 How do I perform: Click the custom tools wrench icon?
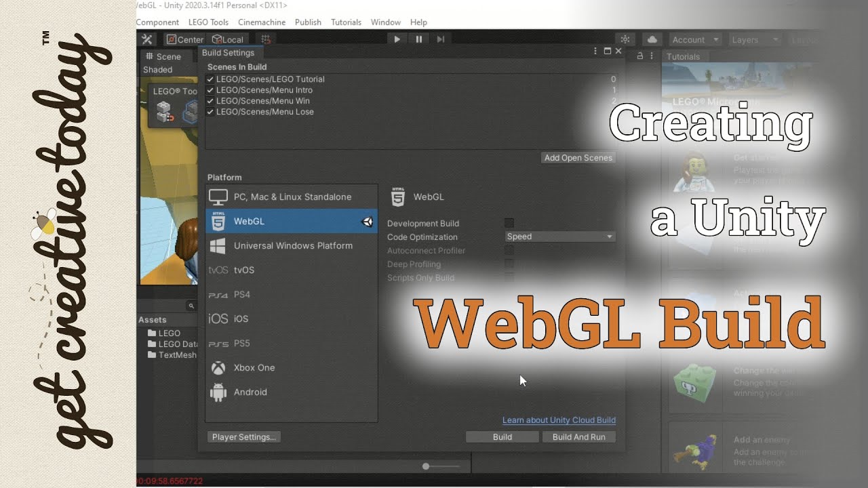click(x=146, y=39)
